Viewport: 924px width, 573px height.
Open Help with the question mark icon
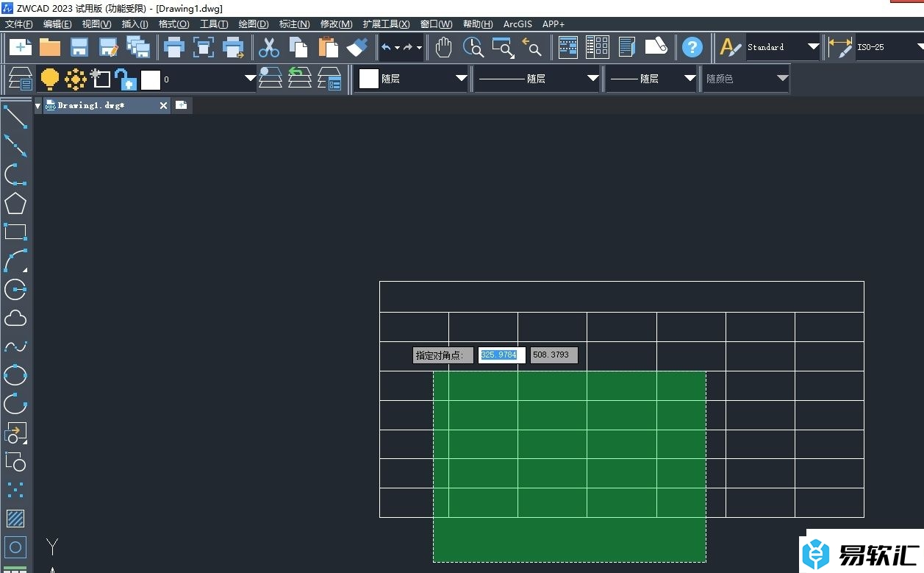click(x=692, y=48)
